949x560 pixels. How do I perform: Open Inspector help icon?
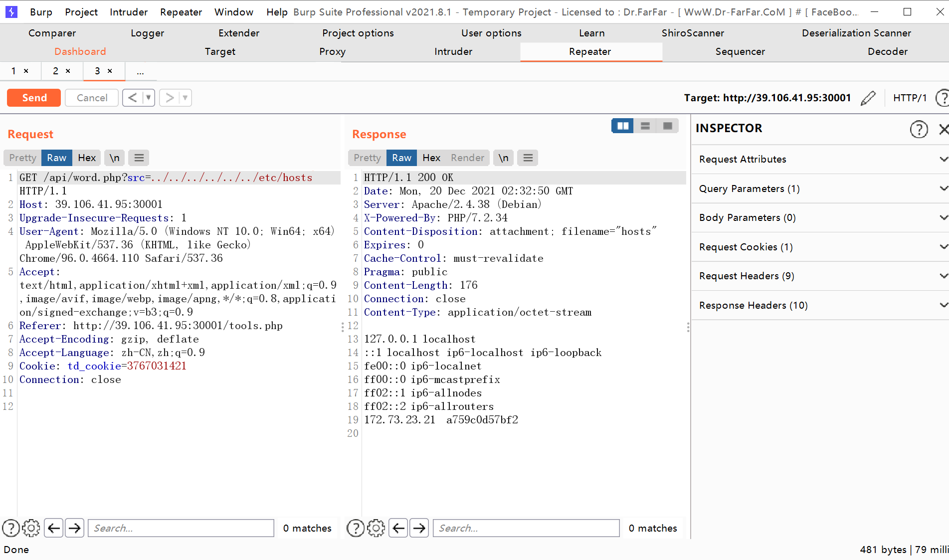pyautogui.click(x=919, y=129)
